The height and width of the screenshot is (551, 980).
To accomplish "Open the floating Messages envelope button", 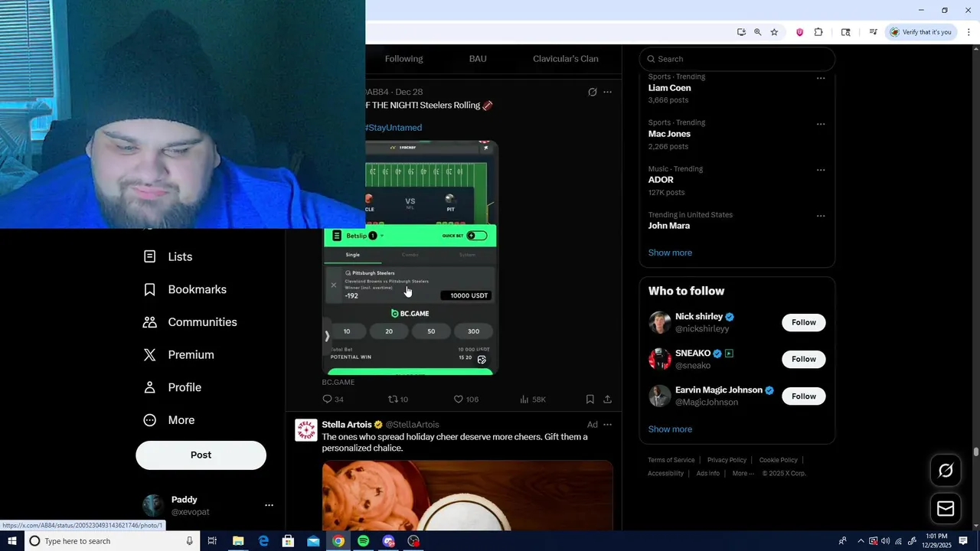I will (x=946, y=509).
